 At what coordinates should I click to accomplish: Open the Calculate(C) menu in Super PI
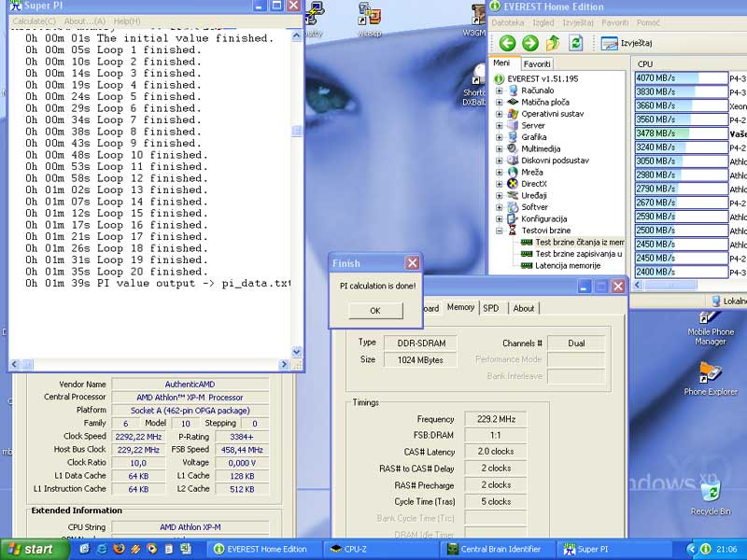coord(35,21)
